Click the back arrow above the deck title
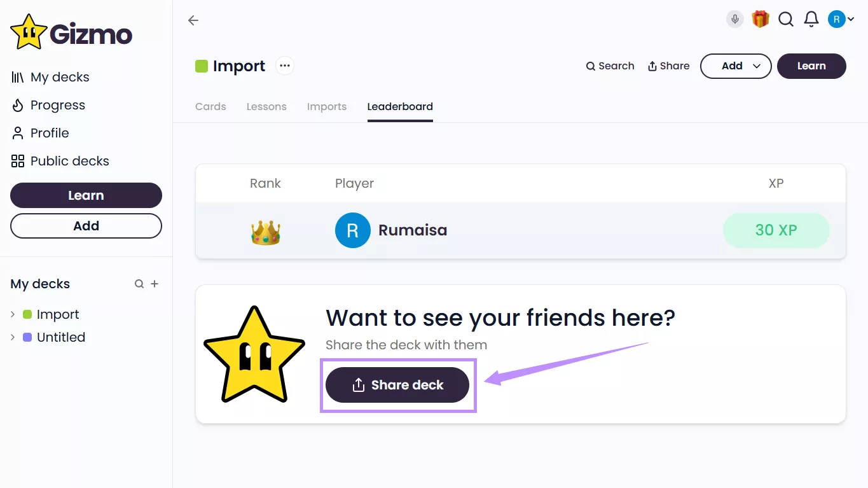Image resolution: width=868 pixels, height=488 pixels. pyautogui.click(x=193, y=20)
